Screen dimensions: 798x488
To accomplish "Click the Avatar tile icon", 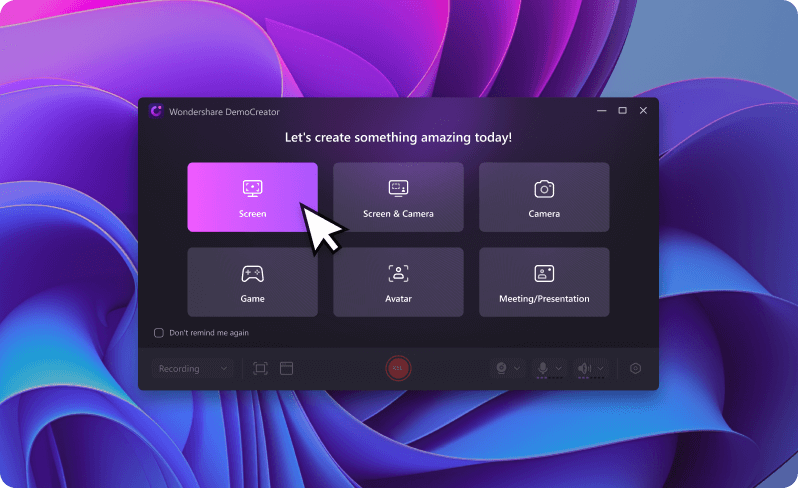I will point(398,273).
